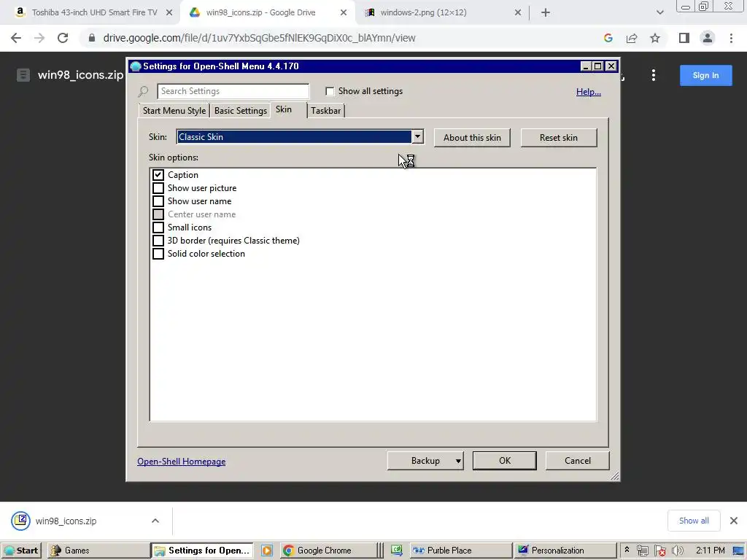Show hidden system tray icons
The height and width of the screenshot is (560, 747).
pyautogui.click(x=627, y=550)
